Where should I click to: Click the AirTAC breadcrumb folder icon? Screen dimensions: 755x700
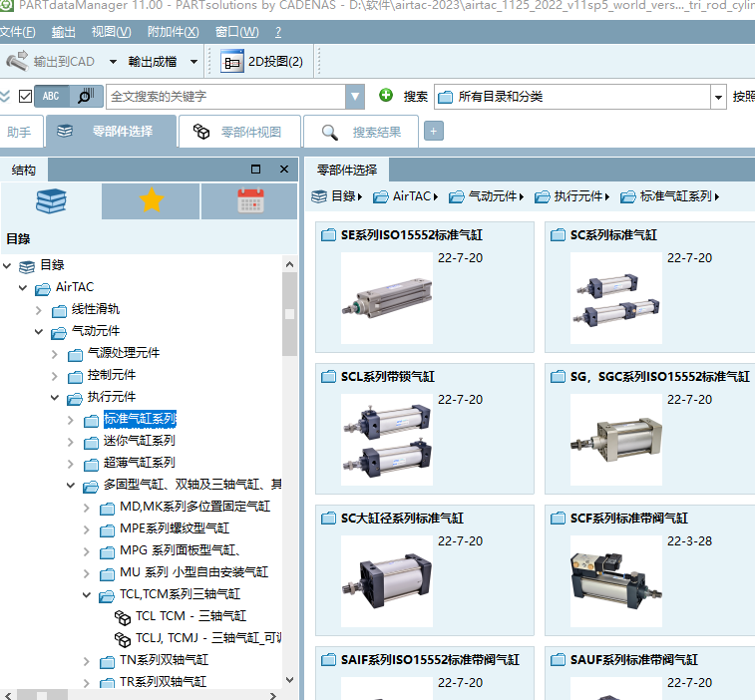coord(380,196)
